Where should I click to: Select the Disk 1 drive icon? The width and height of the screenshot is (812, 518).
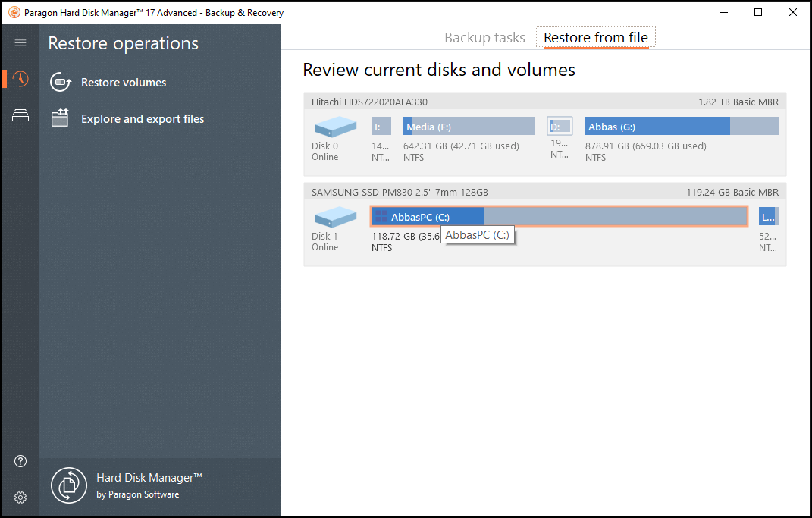(x=335, y=217)
